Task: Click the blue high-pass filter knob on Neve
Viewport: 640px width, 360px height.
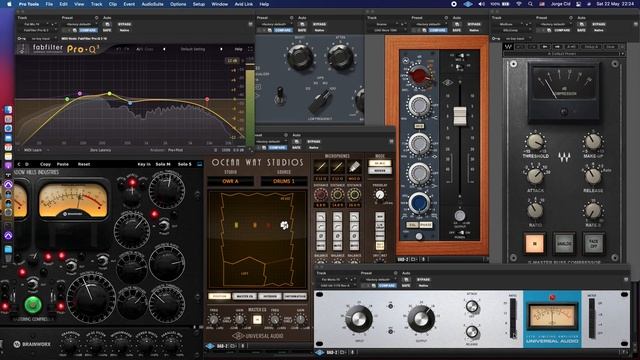Action: (418, 202)
